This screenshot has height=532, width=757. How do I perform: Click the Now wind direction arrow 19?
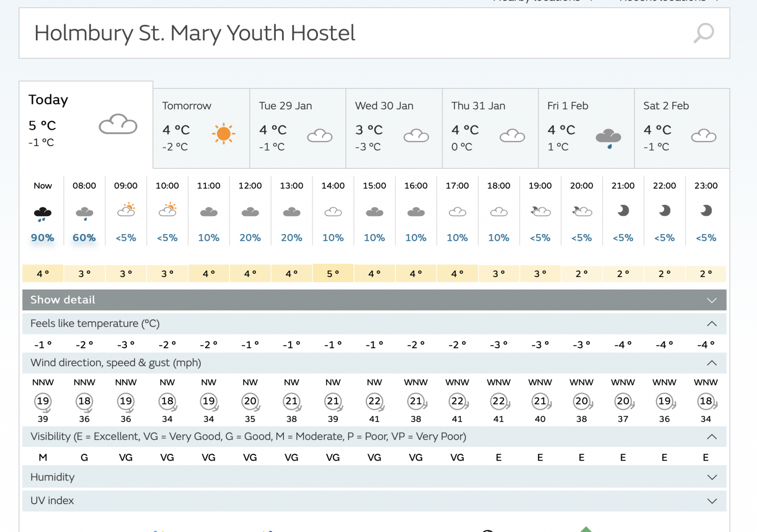tap(43, 402)
